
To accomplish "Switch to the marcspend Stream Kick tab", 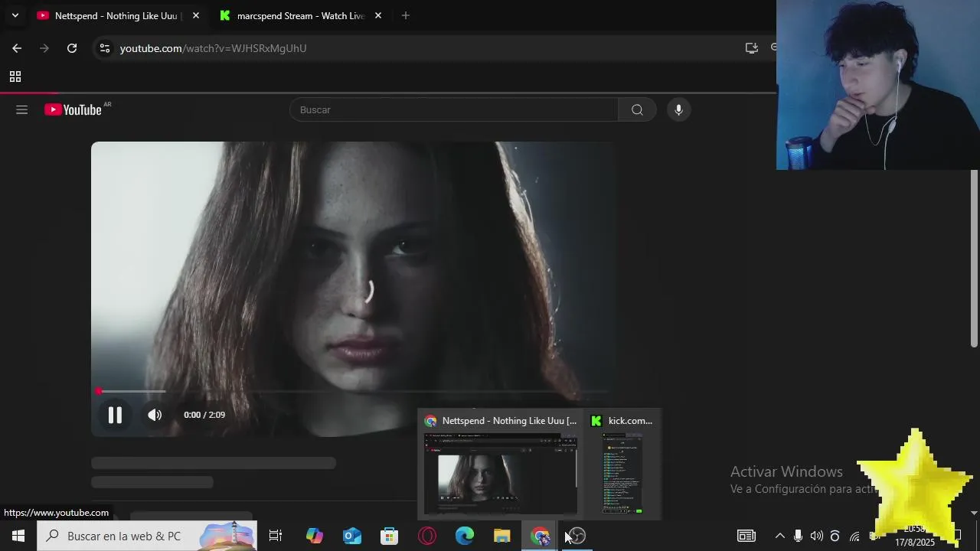I will click(300, 15).
